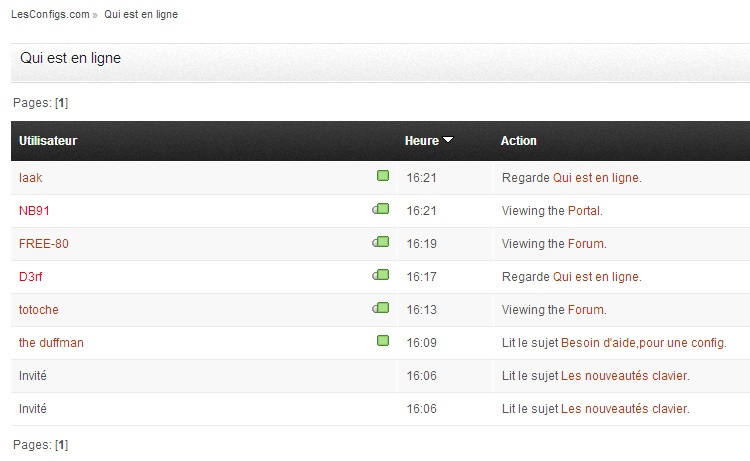Open the Portal link in NB91's row

[584, 210]
